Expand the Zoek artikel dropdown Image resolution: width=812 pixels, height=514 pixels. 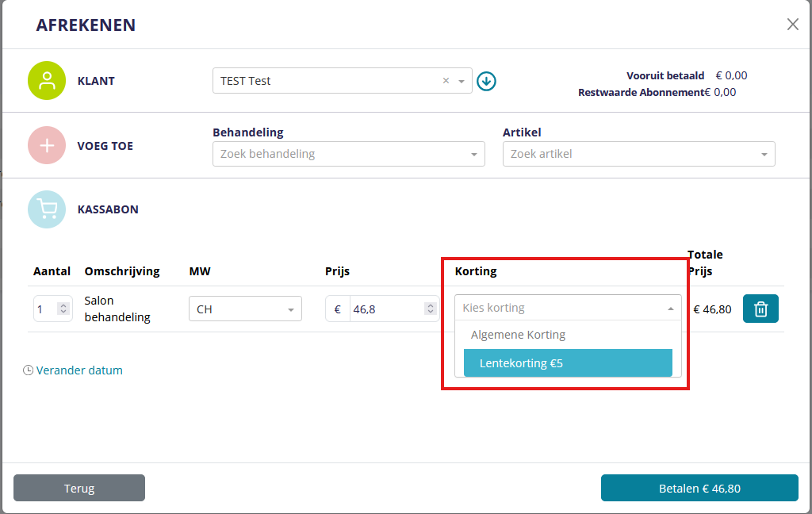coord(764,154)
